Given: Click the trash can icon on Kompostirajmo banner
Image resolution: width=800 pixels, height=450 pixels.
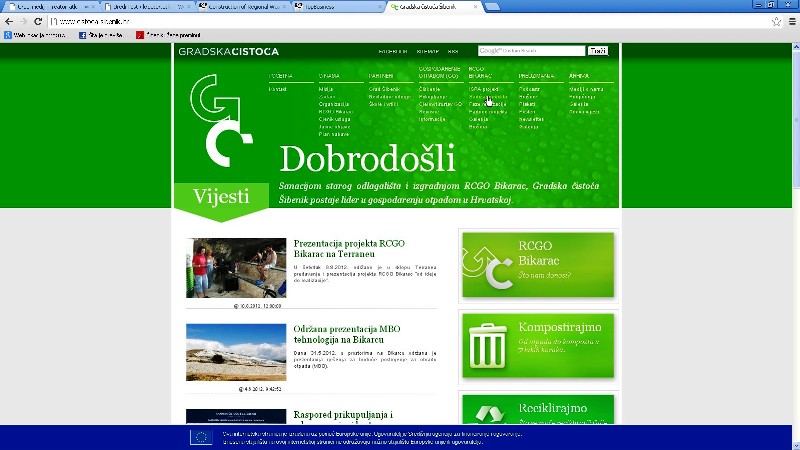Looking at the screenshot, I should 487,345.
